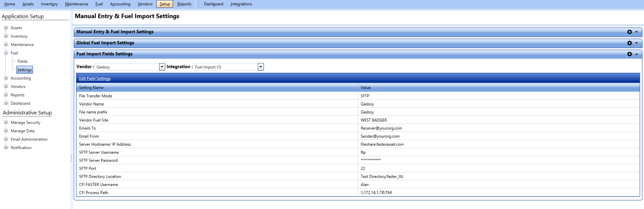Open the Dashboard top link
Viewport: 644px width, 209px height.
click(213, 4)
